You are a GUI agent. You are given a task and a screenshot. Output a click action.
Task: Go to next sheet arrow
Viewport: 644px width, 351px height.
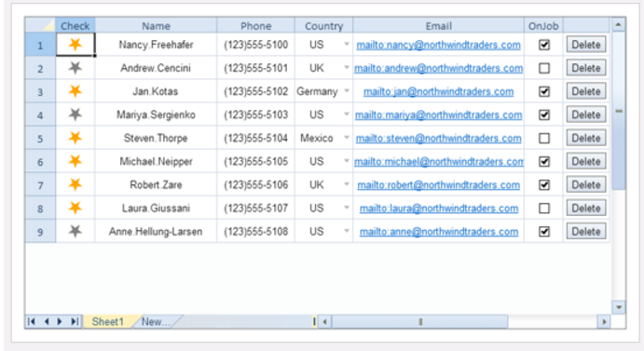pos(60,321)
